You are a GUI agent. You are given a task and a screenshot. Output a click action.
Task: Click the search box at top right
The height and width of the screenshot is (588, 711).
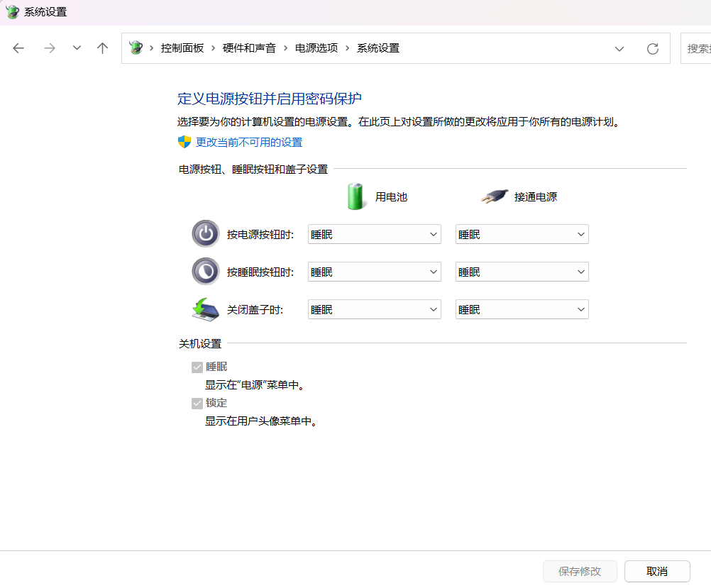tap(697, 48)
